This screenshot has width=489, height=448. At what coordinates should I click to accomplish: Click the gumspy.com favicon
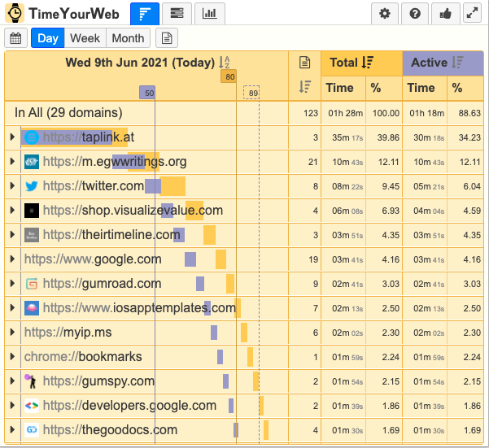coord(31,381)
